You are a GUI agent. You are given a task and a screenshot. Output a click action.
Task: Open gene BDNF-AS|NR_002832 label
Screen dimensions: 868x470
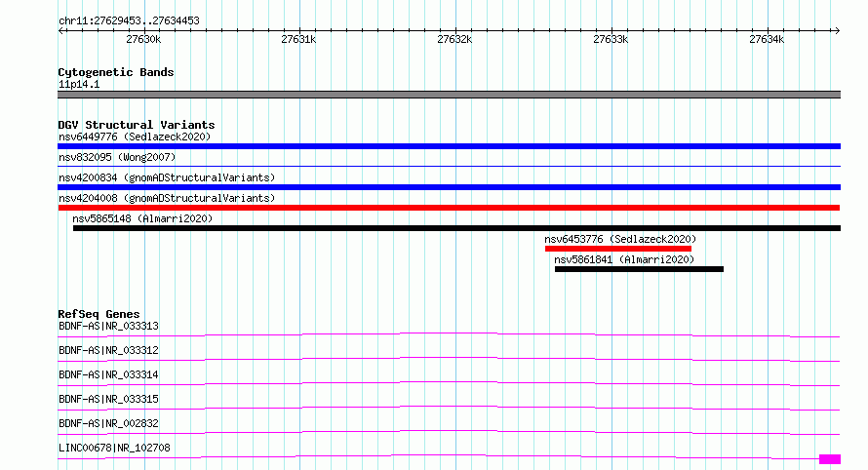pyautogui.click(x=108, y=423)
